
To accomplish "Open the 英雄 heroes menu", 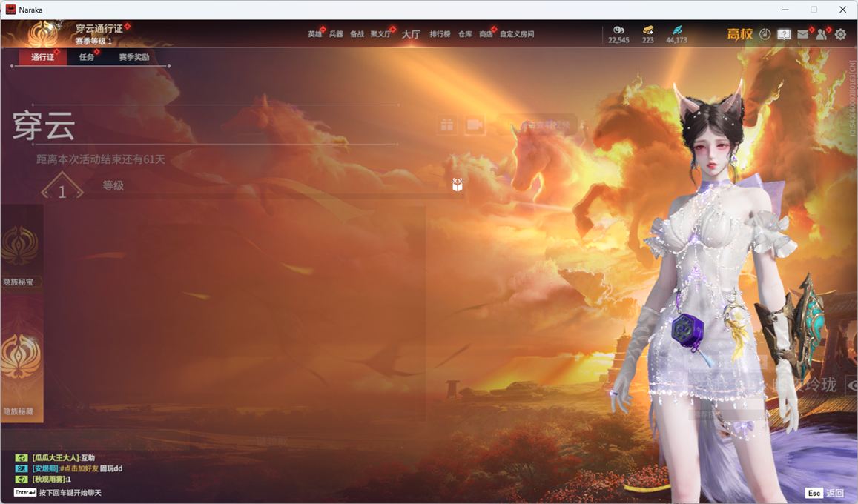I will click(314, 34).
